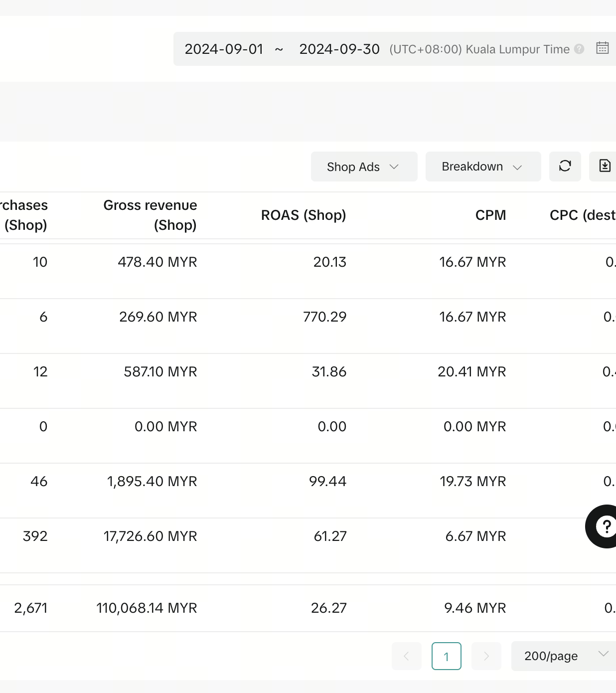
Task: Sort by Gross revenue (Shop) column
Action: click(150, 215)
